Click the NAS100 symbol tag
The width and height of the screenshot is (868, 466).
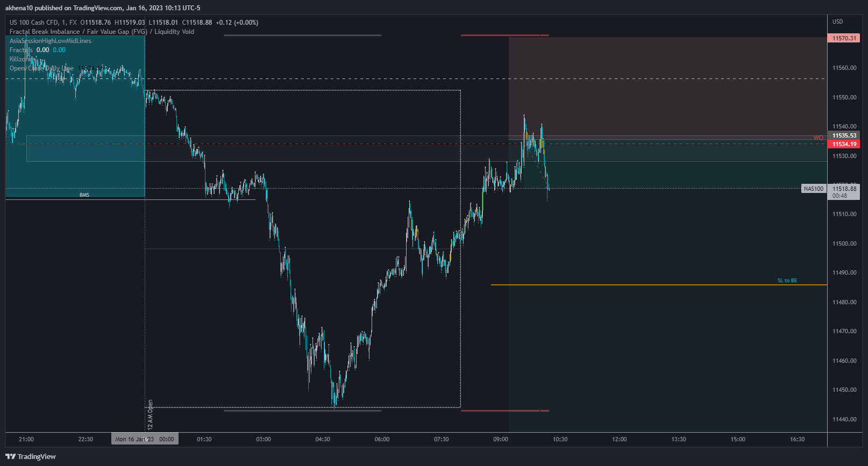pos(814,189)
